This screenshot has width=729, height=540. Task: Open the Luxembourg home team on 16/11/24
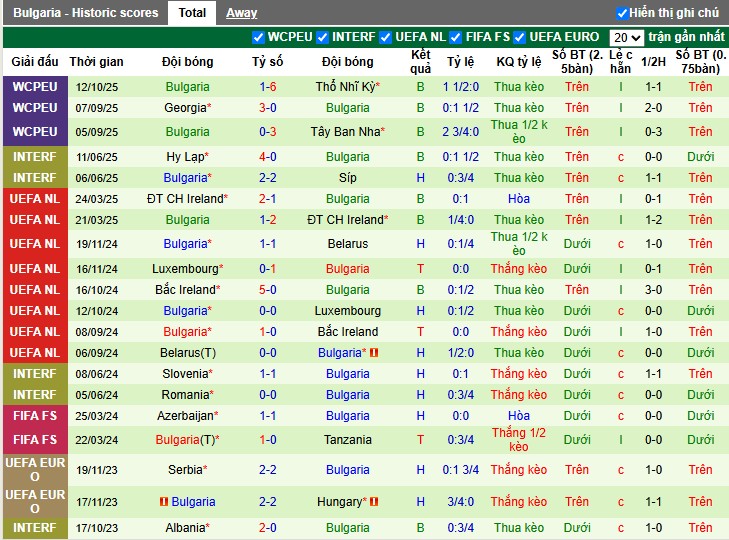185,269
